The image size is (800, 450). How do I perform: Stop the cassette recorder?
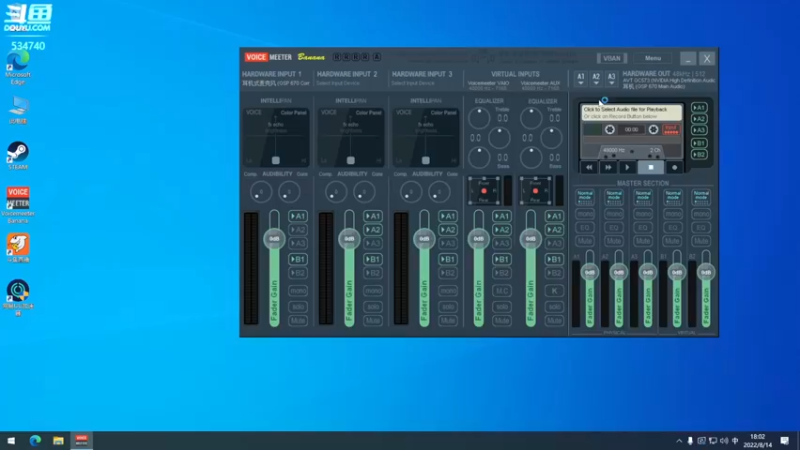pyautogui.click(x=651, y=167)
